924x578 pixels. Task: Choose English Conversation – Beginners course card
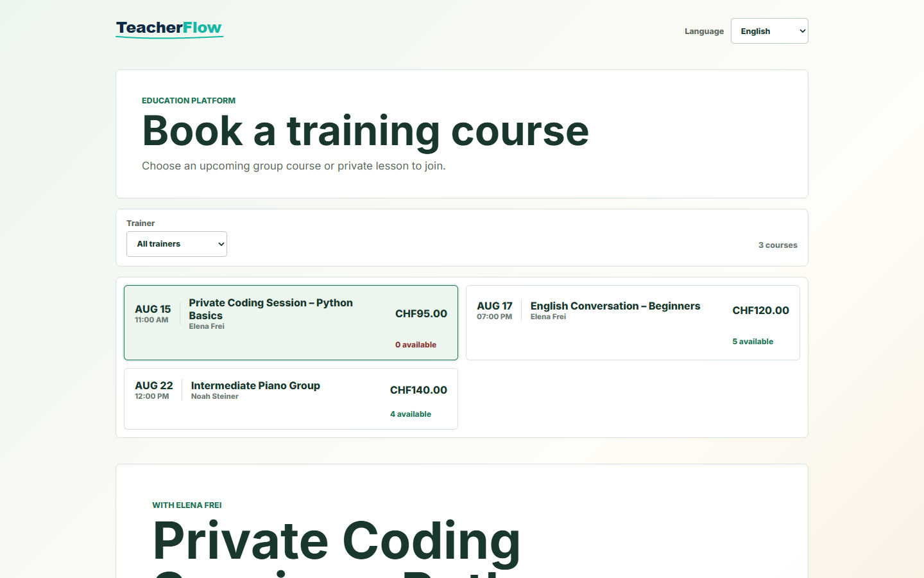pos(633,322)
